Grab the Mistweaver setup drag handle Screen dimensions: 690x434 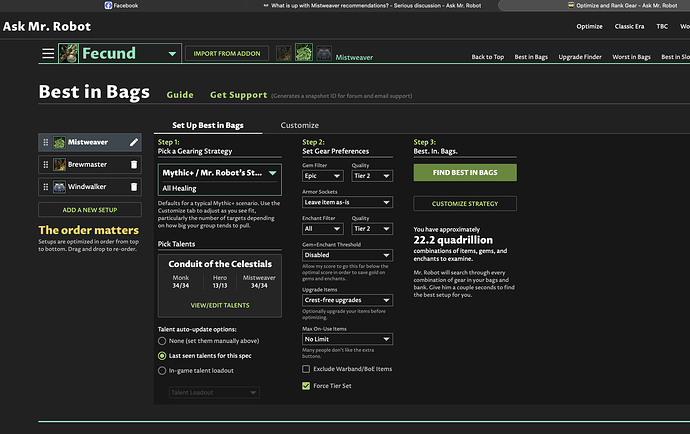(45, 142)
